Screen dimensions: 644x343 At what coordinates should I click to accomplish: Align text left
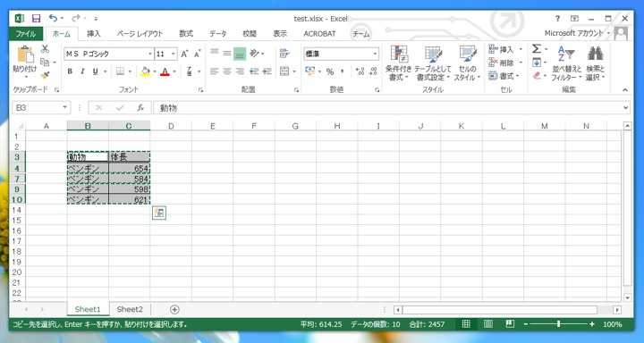pyautogui.click(x=214, y=71)
